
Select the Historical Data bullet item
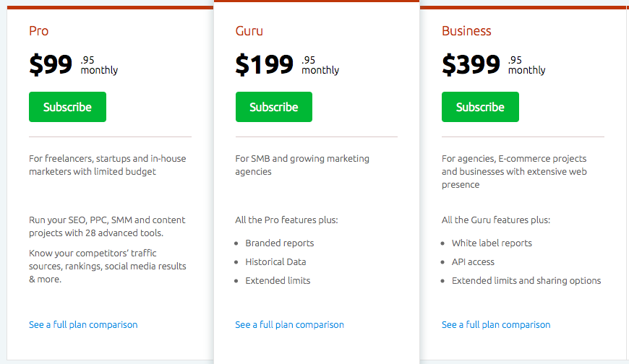(275, 262)
